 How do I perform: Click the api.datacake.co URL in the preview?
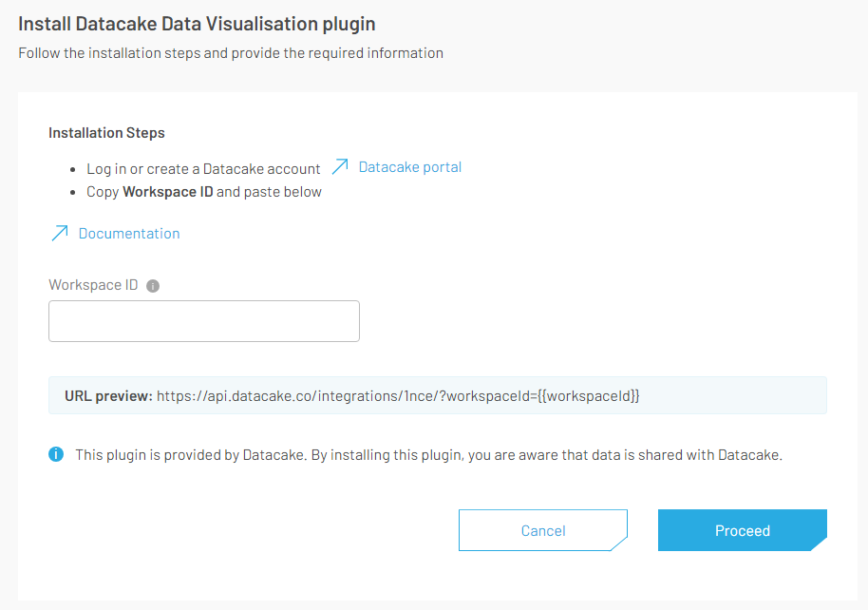tap(398, 395)
